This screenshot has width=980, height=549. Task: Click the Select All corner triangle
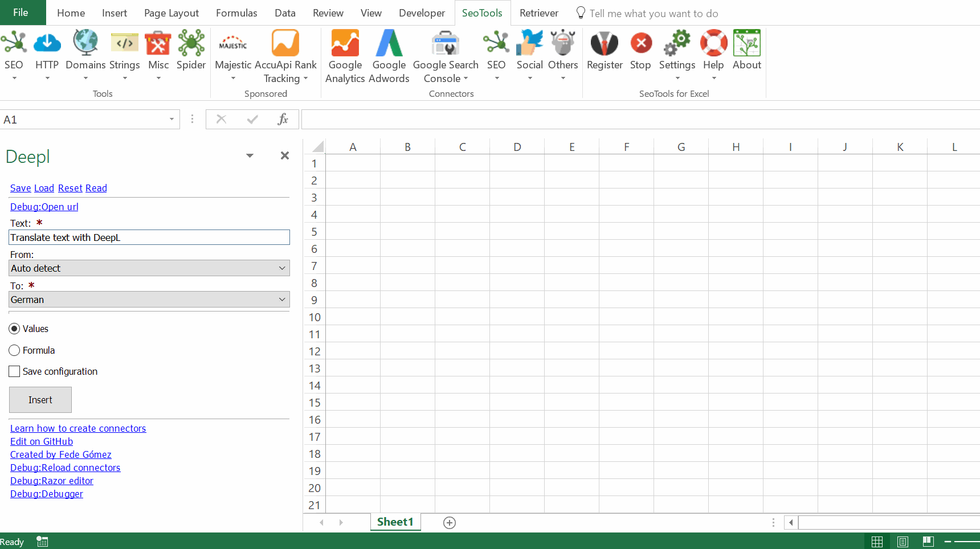pyautogui.click(x=317, y=147)
